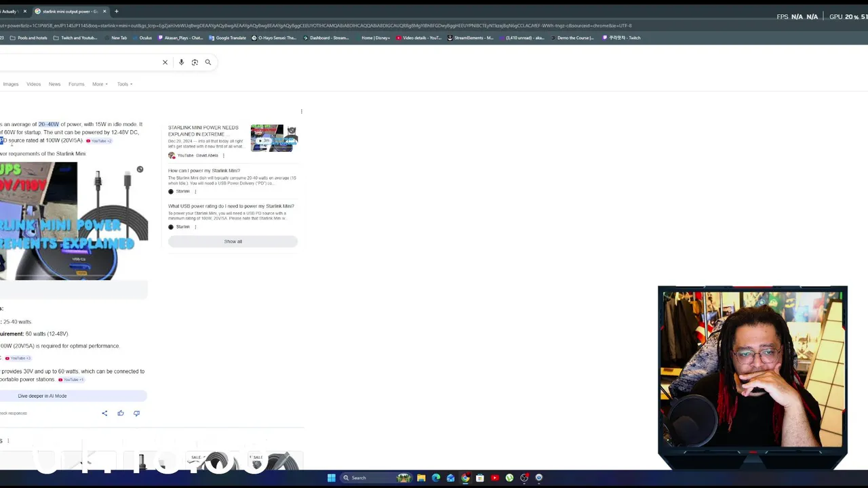Open more options beside YouTube · David Abela source

(223, 156)
